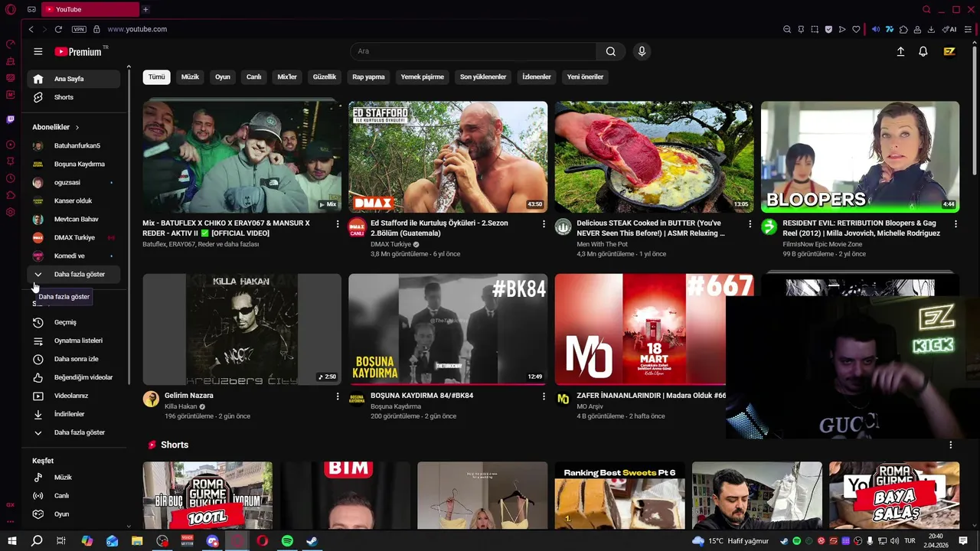This screenshot has width=980, height=551.
Task: Open the EZ account avatar menu
Action: (949, 51)
